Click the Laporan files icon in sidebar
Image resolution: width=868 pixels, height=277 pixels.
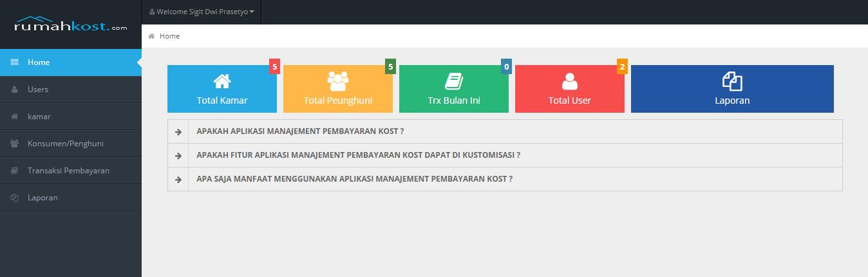coord(14,198)
